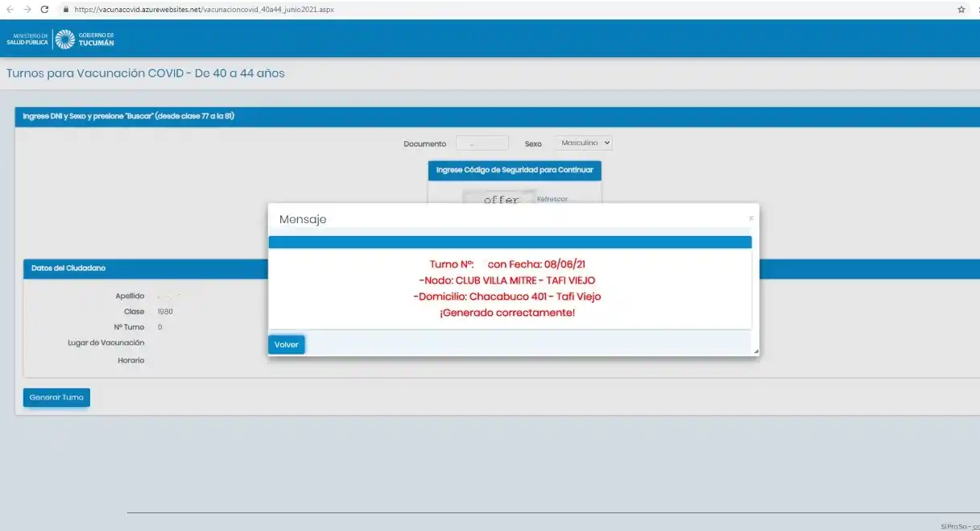The width and height of the screenshot is (980, 531).
Task: Click the Gobierno de Tucumán sun logo
Action: point(65,39)
